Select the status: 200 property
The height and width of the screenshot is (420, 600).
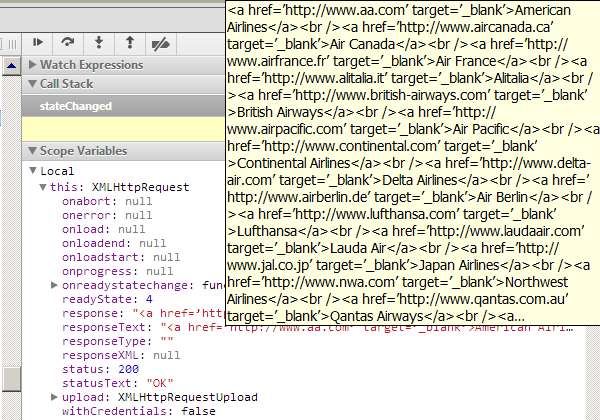[100, 369]
